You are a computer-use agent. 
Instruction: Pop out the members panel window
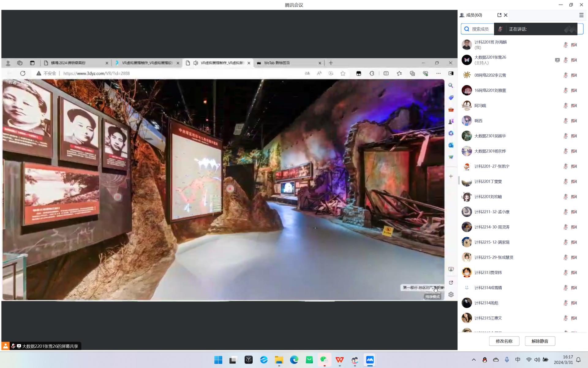coord(499,15)
